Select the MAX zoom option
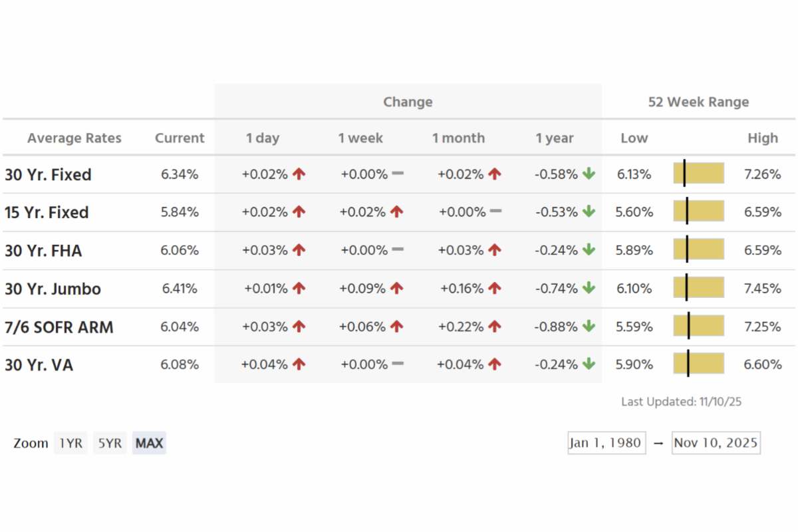Image resolution: width=798 pixels, height=532 pixels. (x=149, y=443)
